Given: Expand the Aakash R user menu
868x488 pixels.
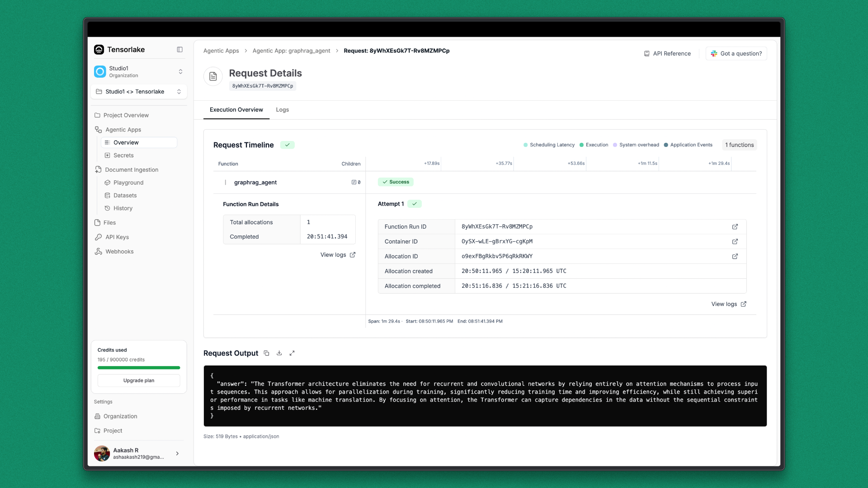Looking at the screenshot, I should point(139,454).
